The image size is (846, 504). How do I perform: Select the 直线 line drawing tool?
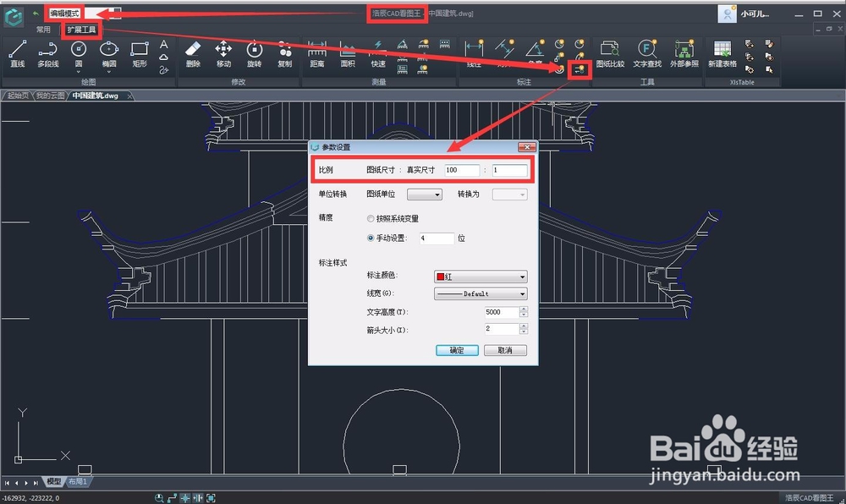pyautogui.click(x=17, y=54)
